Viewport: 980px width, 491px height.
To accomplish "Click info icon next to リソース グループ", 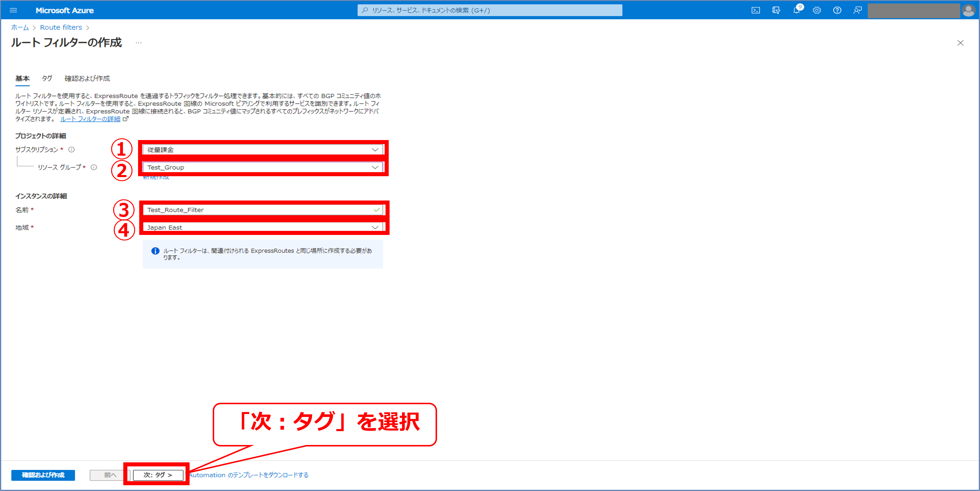I will click(93, 167).
